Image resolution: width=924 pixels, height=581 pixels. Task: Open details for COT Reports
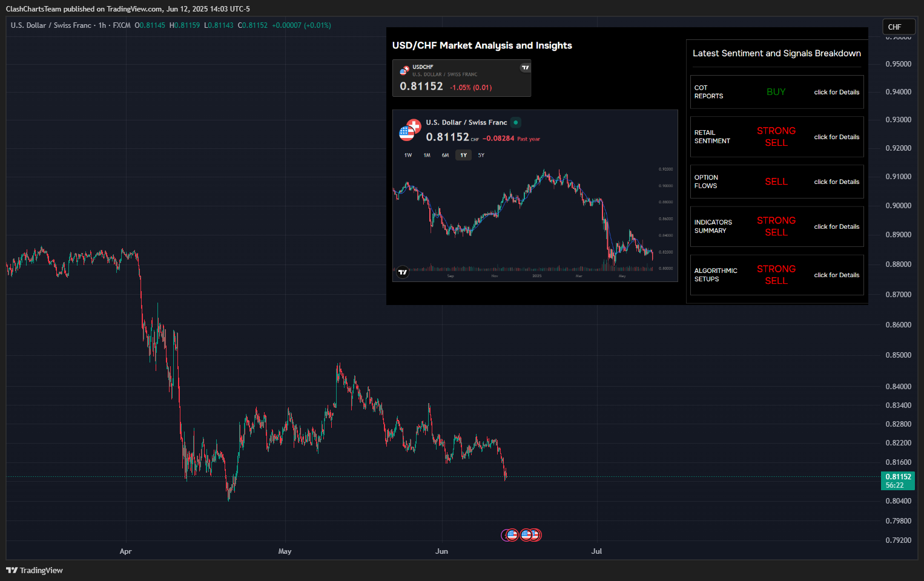836,93
